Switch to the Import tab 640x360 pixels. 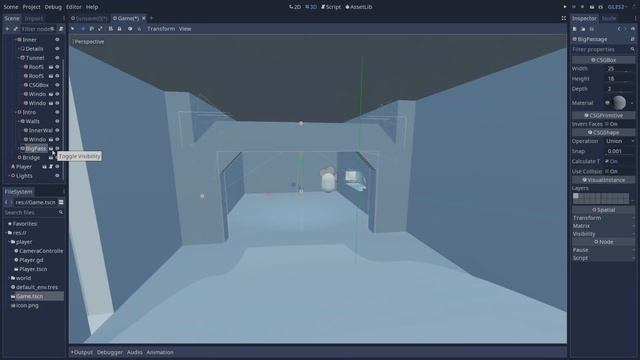tap(33, 18)
